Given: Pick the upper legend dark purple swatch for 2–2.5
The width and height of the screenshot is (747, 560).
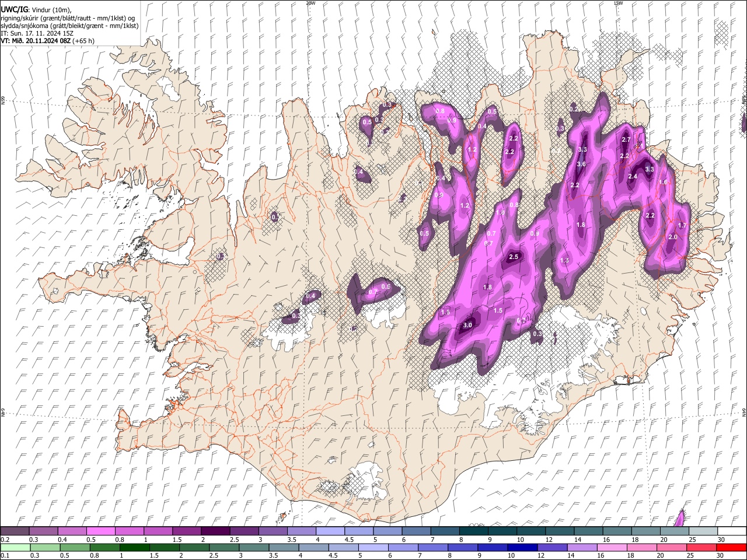Looking at the screenshot, I should [215, 531].
